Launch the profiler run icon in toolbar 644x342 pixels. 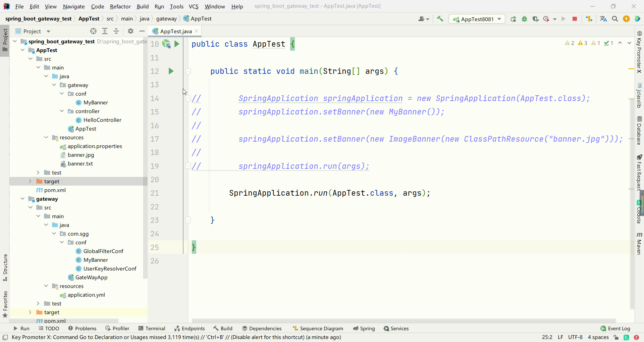(x=546, y=19)
